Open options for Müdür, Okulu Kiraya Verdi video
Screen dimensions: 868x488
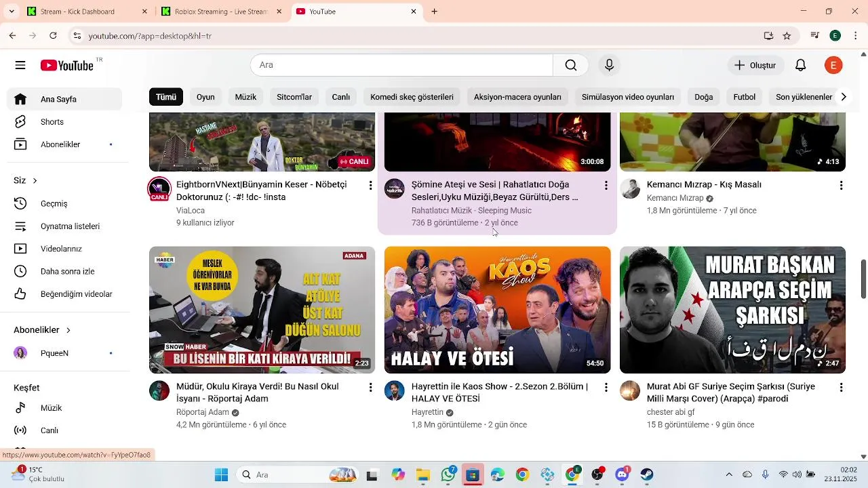pos(370,388)
